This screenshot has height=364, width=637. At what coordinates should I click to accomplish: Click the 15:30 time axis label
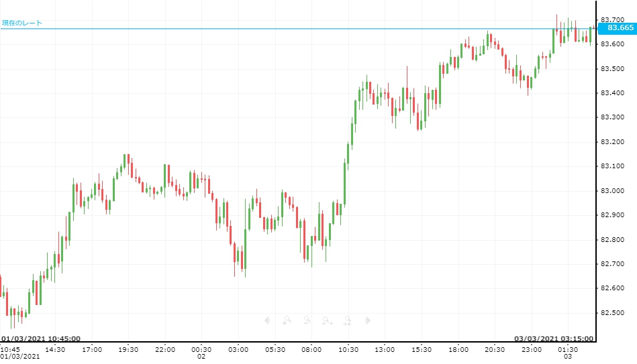click(x=422, y=349)
